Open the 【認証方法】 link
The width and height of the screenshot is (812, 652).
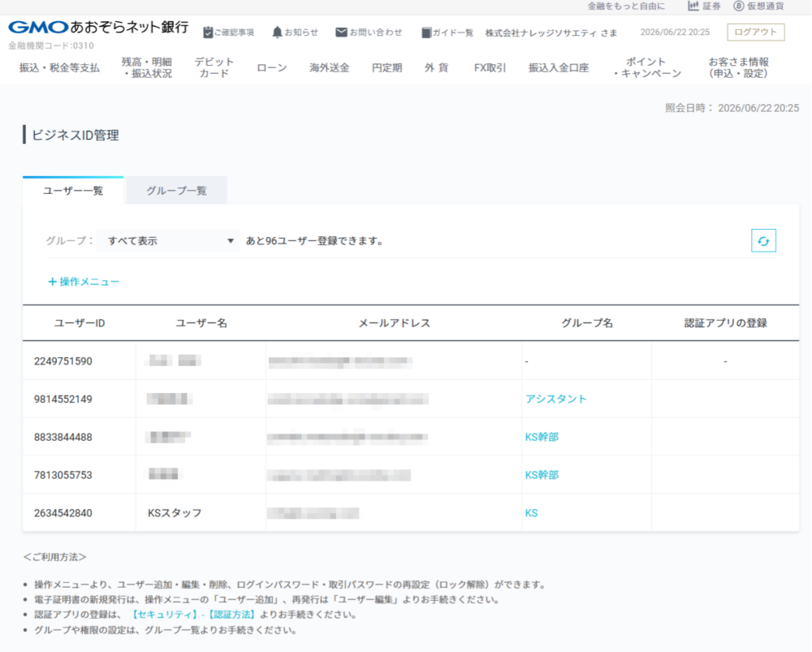click(x=231, y=615)
